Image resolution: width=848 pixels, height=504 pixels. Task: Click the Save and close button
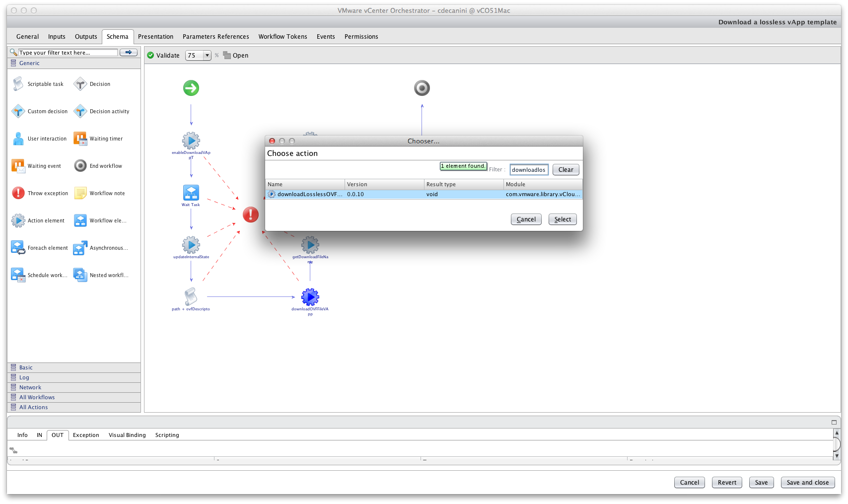(807, 483)
